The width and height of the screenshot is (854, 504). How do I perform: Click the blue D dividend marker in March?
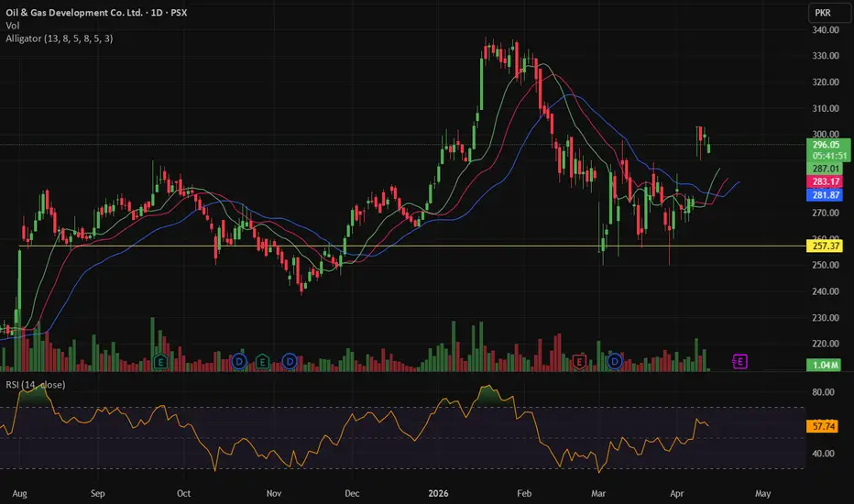pos(615,361)
